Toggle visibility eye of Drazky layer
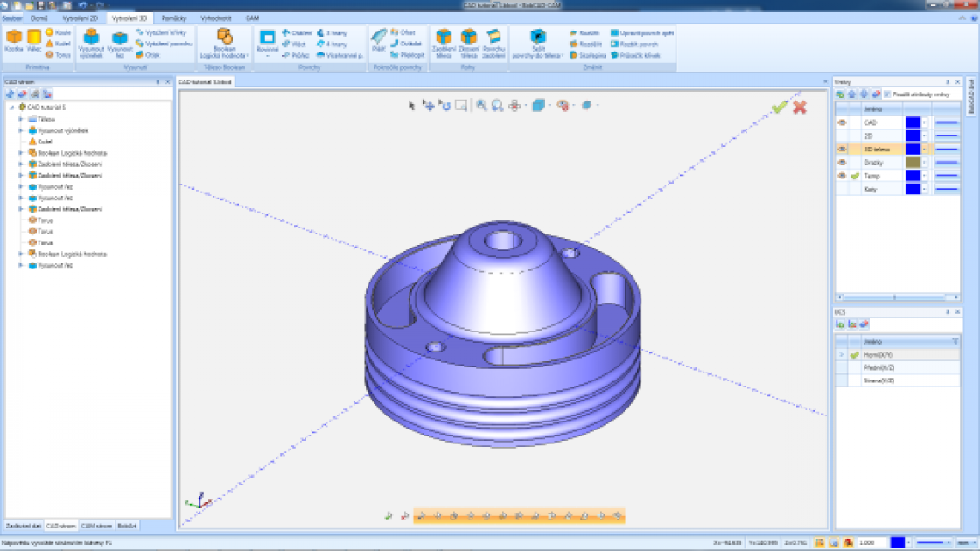 [842, 163]
